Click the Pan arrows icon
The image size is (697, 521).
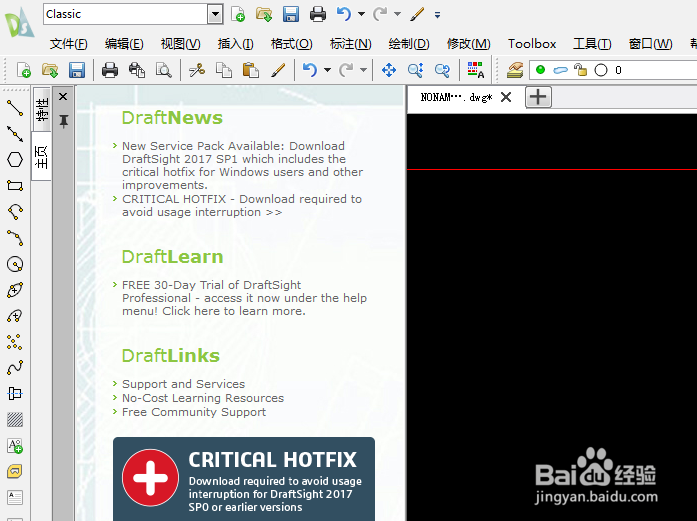tap(389, 70)
